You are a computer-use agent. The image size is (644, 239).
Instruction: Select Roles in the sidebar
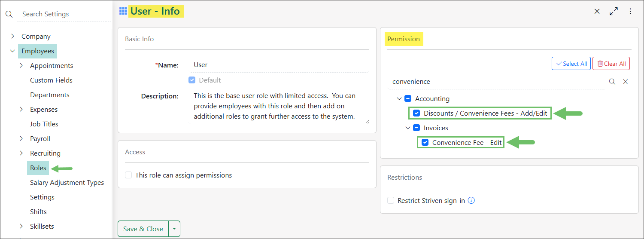point(38,168)
